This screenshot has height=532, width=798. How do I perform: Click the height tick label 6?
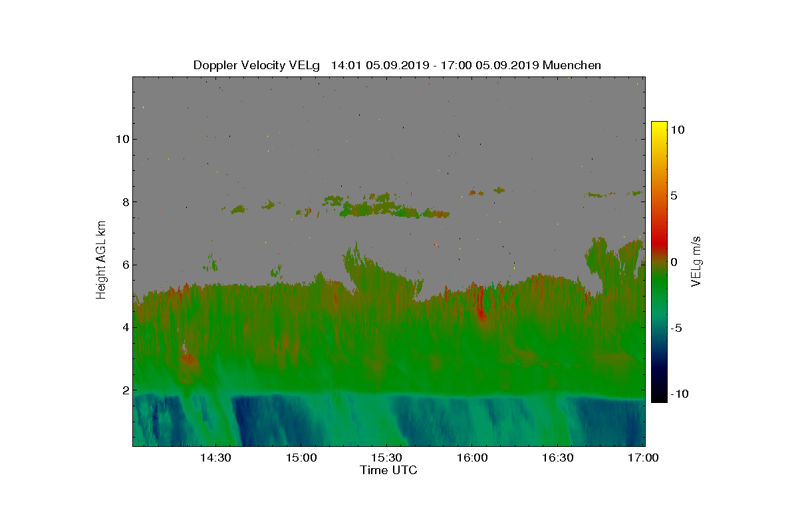(125, 265)
